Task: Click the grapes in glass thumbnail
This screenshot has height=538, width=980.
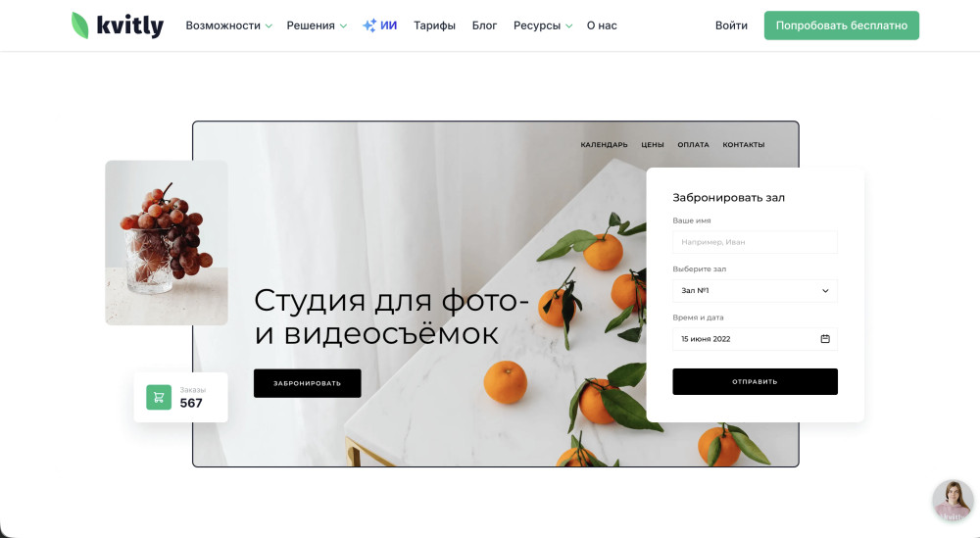Action: pos(167,242)
